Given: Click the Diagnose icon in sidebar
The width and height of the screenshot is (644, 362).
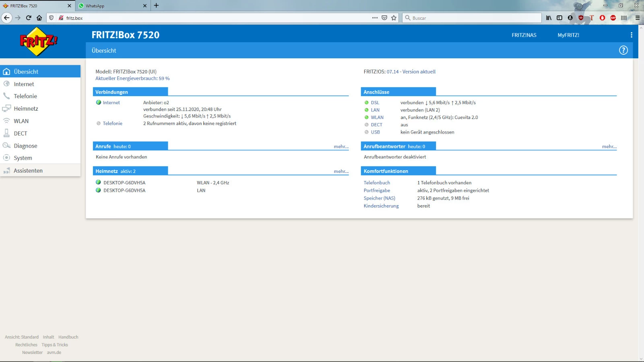Looking at the screenshot, I should 6,146.
